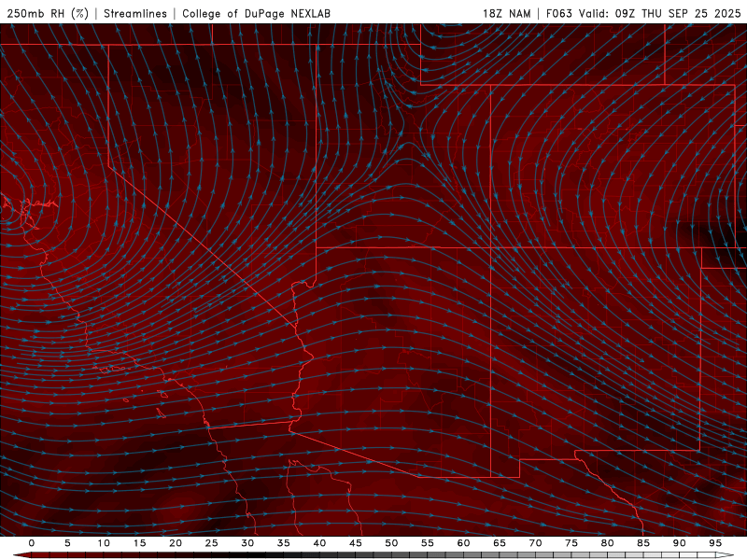
Task: Click the colorbar label "10"
Action: pos(104,543)
